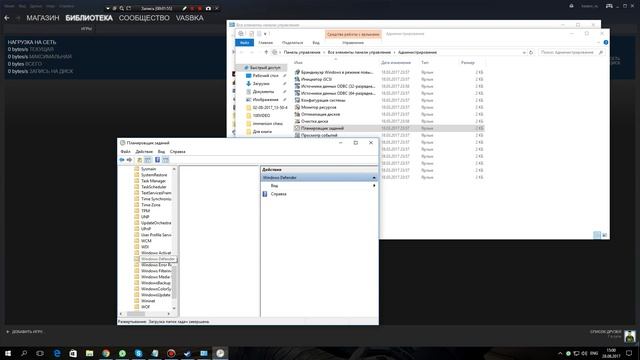Select the TPM folder in the tree

pyautogui.click(x=145, y=211)
